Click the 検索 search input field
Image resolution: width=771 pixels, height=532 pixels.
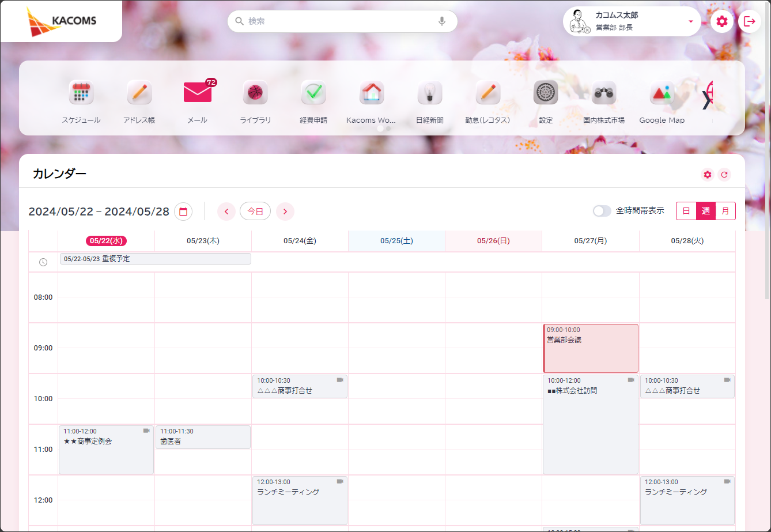(x=340, y=21)
